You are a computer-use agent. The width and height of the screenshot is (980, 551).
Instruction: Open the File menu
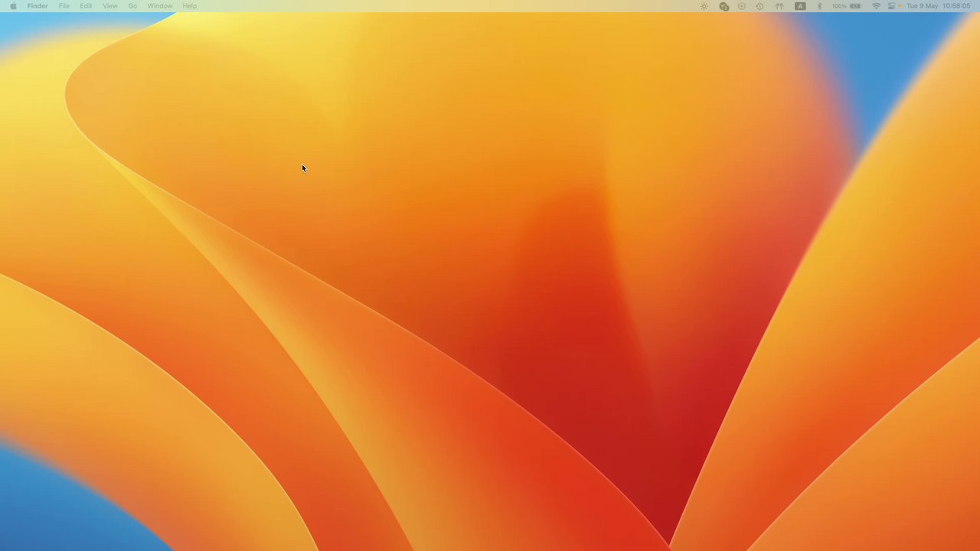(x=64, y=6)
